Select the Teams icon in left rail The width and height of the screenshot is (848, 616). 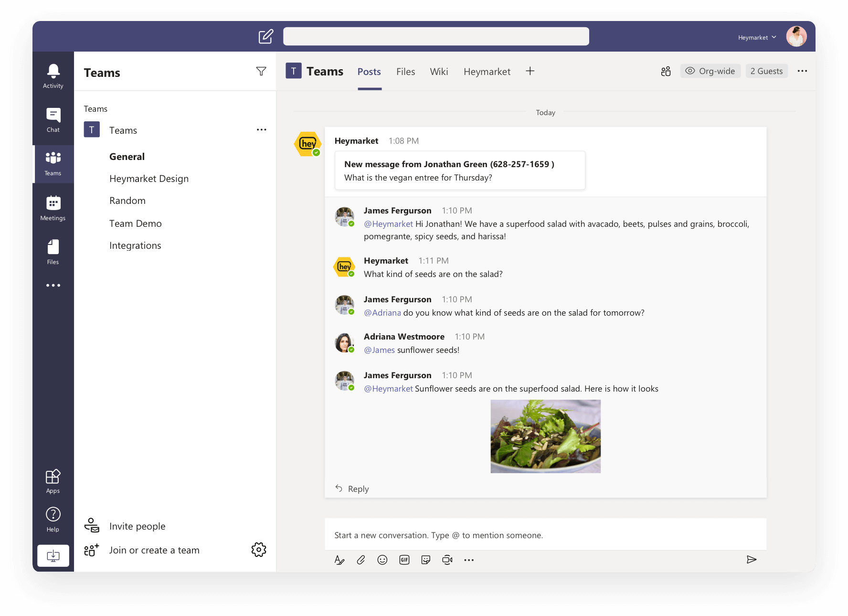53,164
